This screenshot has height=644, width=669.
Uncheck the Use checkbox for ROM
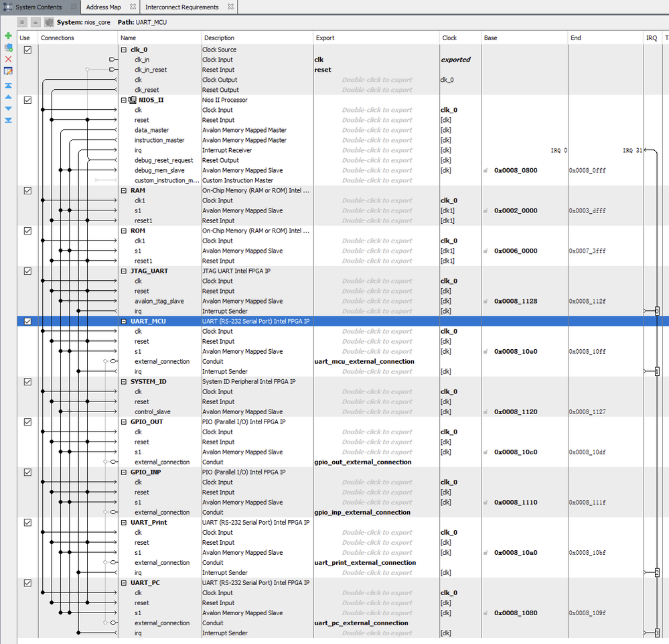click(x=27, y=231)
